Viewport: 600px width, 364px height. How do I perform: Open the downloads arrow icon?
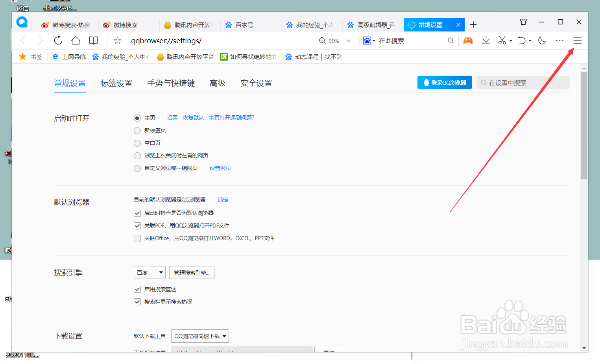tap(486, 41)
